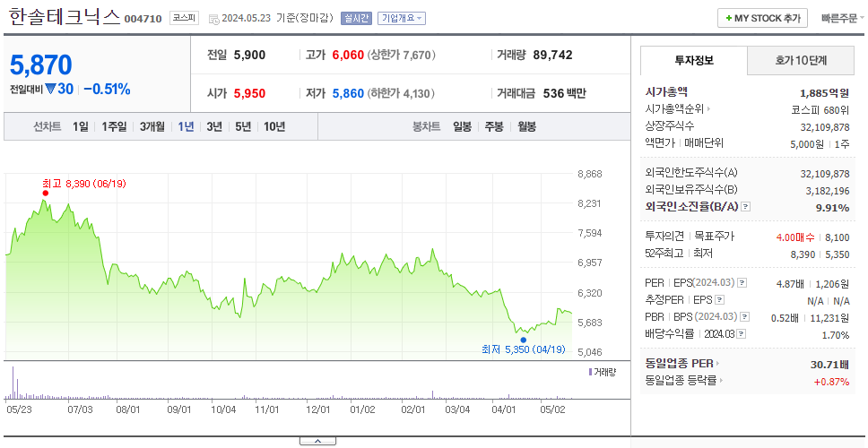The height and width of the screenshot is (448, 868).
Task: Click the 저가 value 5,860
Action: click(x=348, y=93)
